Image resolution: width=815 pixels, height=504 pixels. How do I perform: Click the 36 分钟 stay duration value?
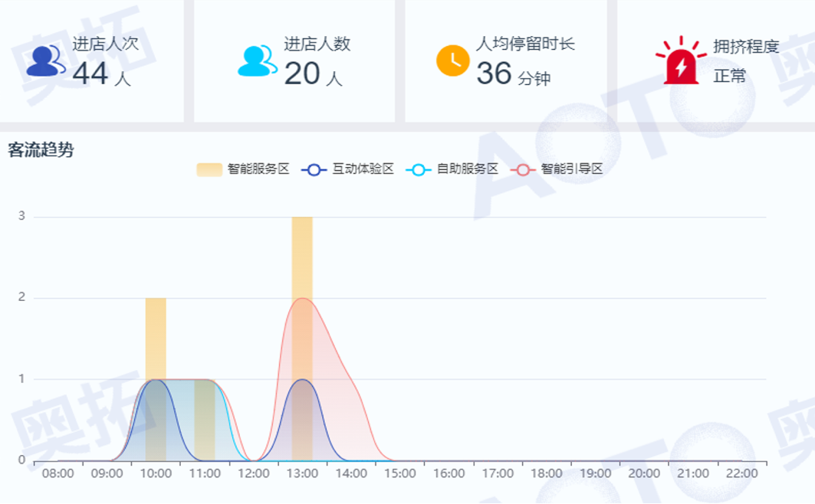[x=513, y=74]
